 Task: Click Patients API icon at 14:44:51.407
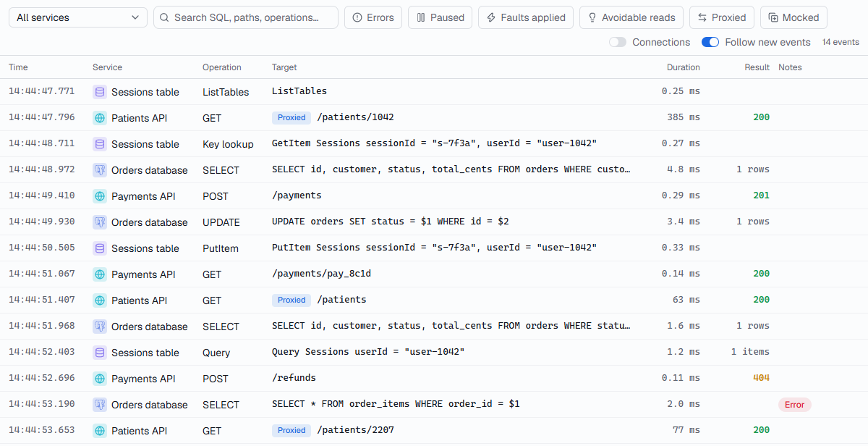100,300
